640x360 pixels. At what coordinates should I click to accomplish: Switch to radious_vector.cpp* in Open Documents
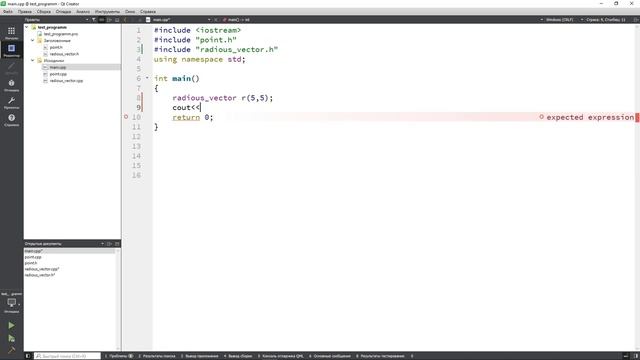coord(42,269)
